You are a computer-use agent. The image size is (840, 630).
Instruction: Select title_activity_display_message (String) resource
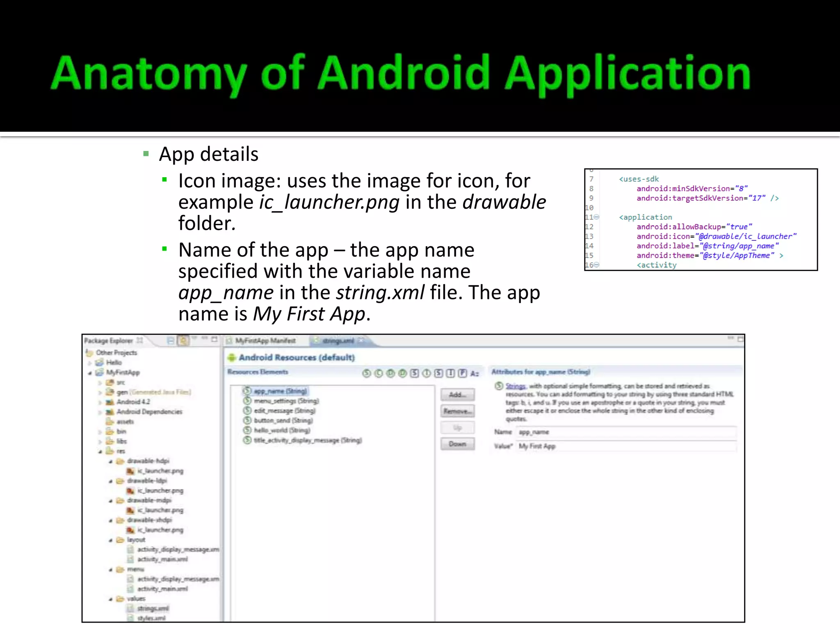(x=308, y=441)
